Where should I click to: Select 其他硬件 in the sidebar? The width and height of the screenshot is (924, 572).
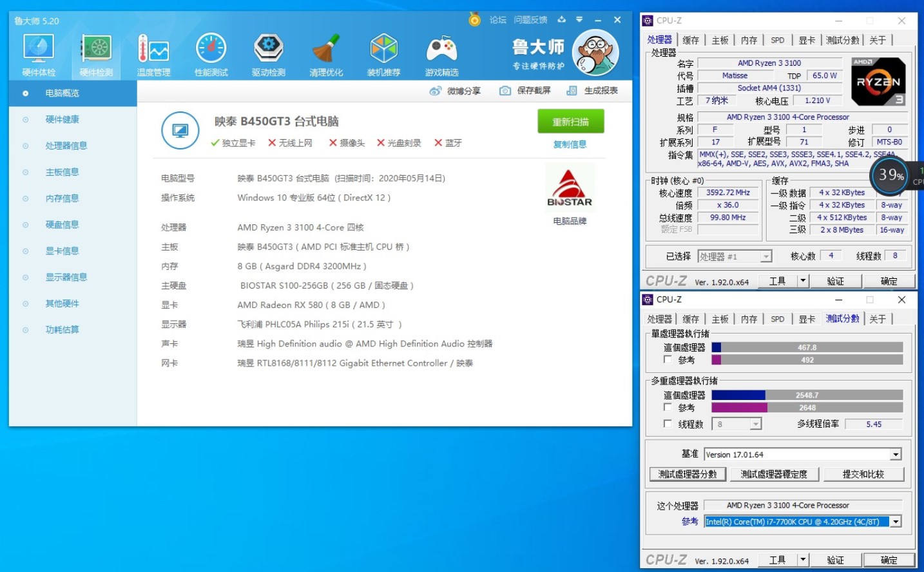click(73, 303)
